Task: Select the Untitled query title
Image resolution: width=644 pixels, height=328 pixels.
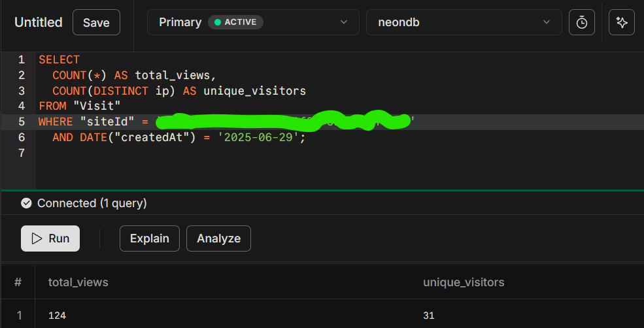Action: point(39,22)
